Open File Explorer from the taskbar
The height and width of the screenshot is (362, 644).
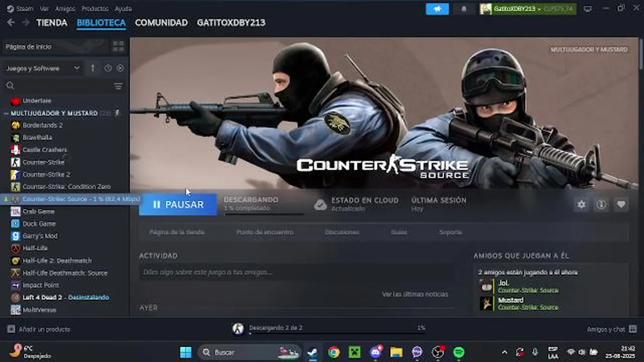(396, 352)
